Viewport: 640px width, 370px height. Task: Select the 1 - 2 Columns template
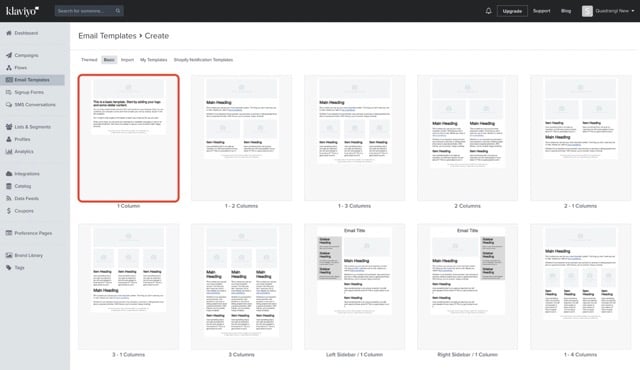[x=241, y=138]
